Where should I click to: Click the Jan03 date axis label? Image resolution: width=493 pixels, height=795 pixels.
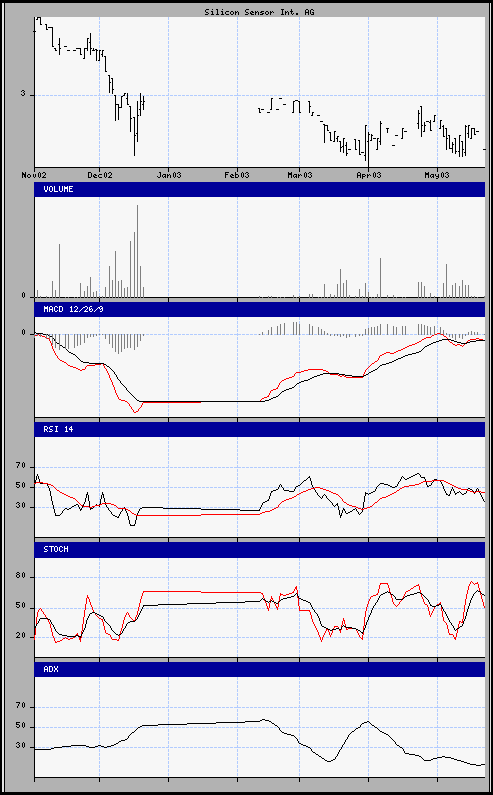(x=169, y=175)
